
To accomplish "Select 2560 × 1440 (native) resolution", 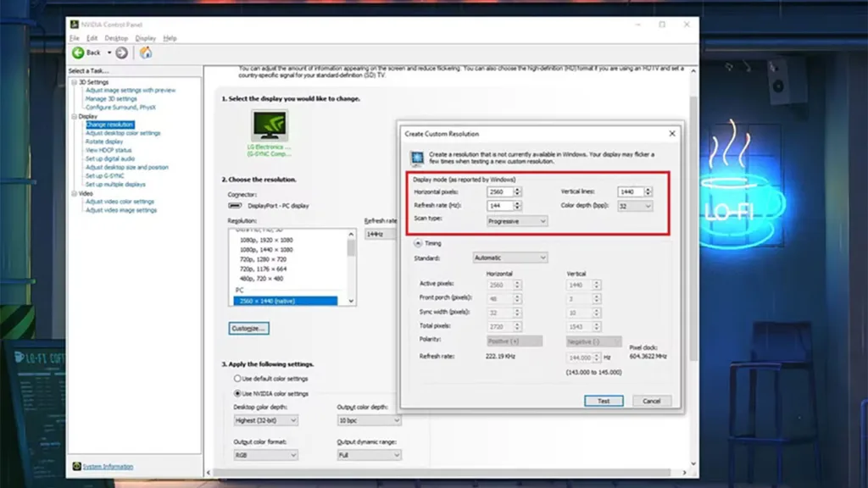I will coord(285,301).
